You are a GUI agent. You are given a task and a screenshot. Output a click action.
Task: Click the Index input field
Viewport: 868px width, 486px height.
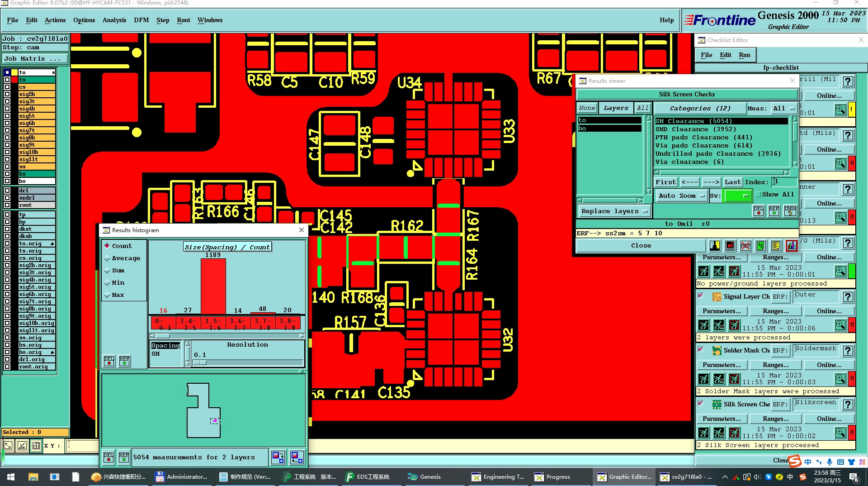click(784, 182)
